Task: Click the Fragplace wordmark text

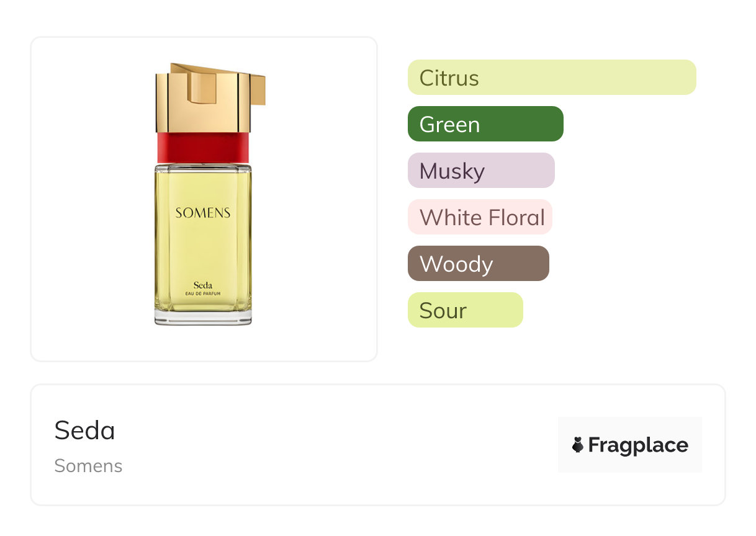Action: tap(638, 445)
